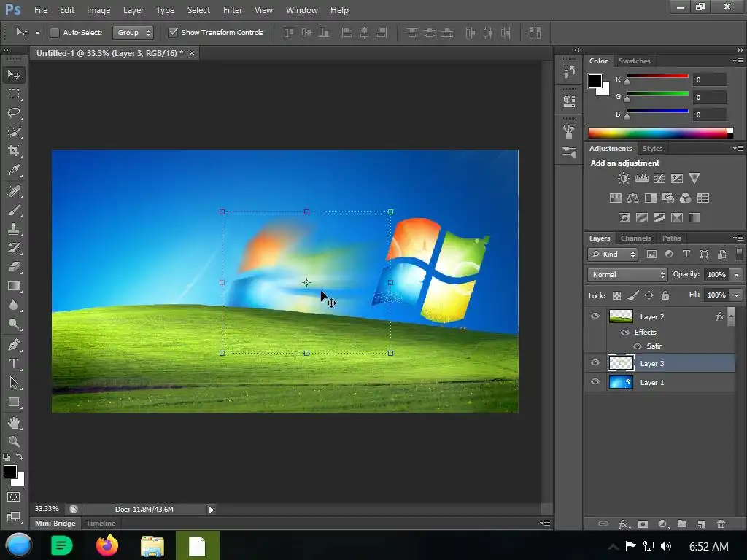Click the toolbox foreground color swatch
The width and height of the screenshot is (747, 560).
[x=10, y=472]
